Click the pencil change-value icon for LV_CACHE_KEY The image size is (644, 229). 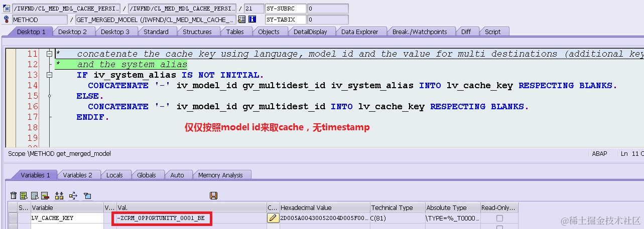[x=273, y=218]
